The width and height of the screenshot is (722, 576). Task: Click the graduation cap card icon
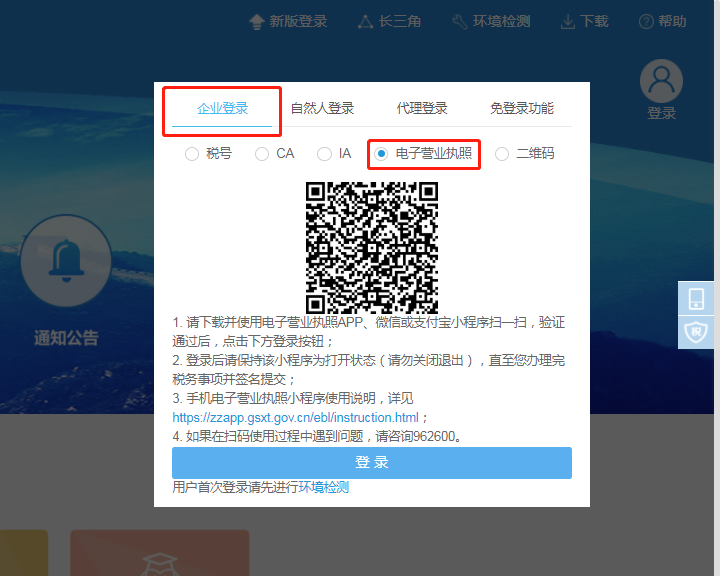tap(159, 564)
